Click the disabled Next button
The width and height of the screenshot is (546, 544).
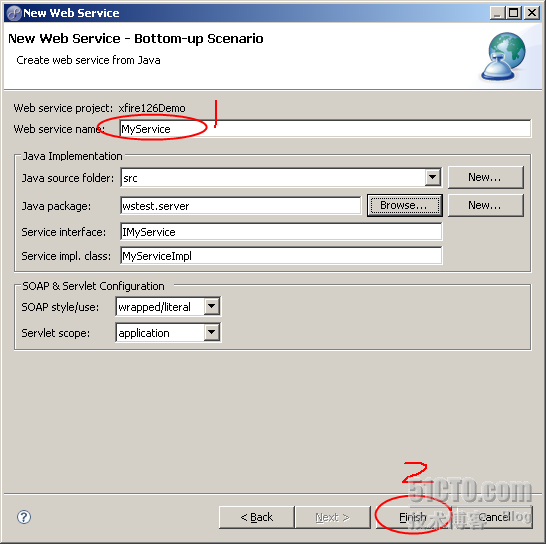(333, 517)
